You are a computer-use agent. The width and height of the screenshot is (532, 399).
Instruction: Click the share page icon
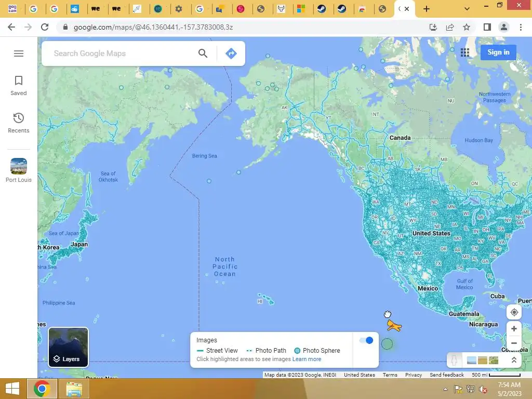coord(450,27)
